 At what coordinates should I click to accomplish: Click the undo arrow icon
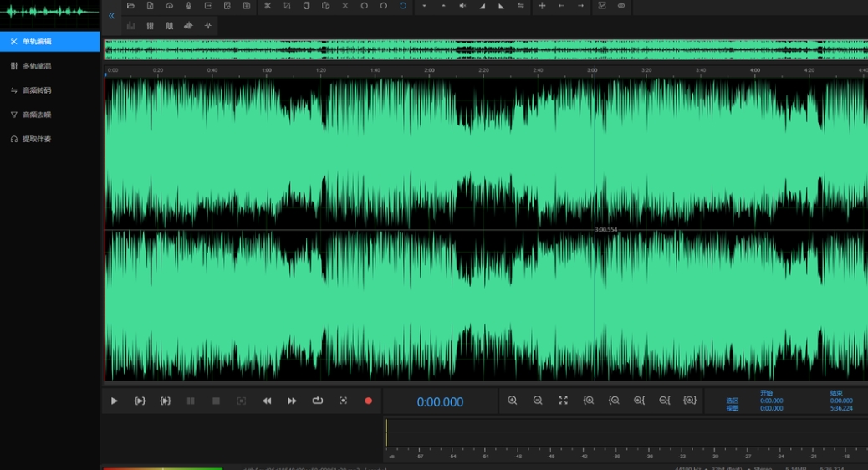point(365,6)
